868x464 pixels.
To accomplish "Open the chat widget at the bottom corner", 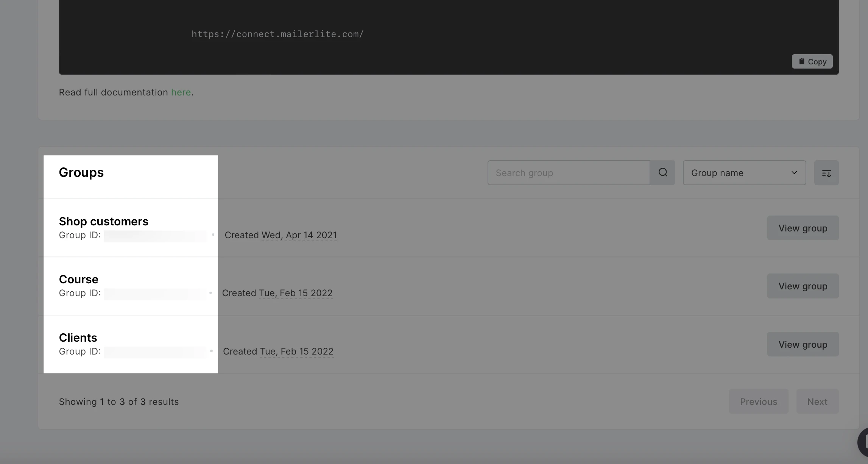I will (863, 442).
